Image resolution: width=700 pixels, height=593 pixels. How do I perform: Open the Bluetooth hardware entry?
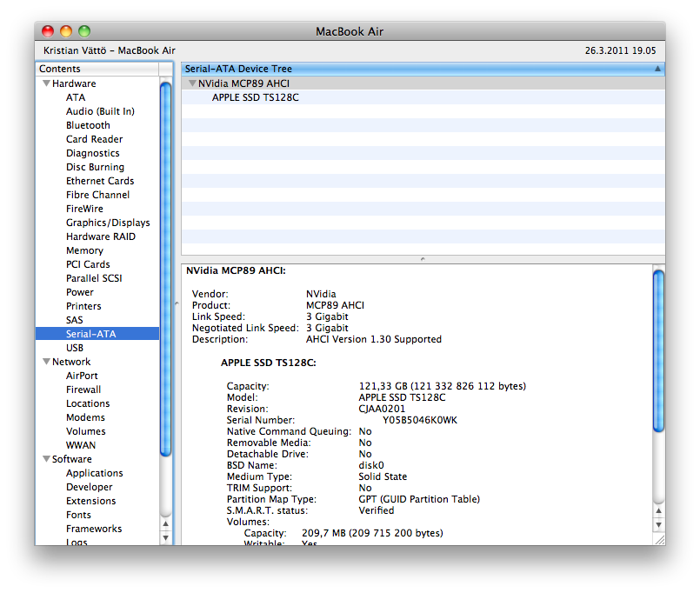[88, 125]
